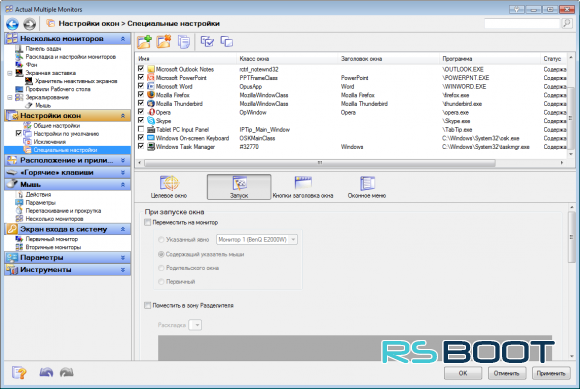Click the Microsoft Outlook Notes row icon
This screenshot has height=389, width=580.
[x=151, y=69]
